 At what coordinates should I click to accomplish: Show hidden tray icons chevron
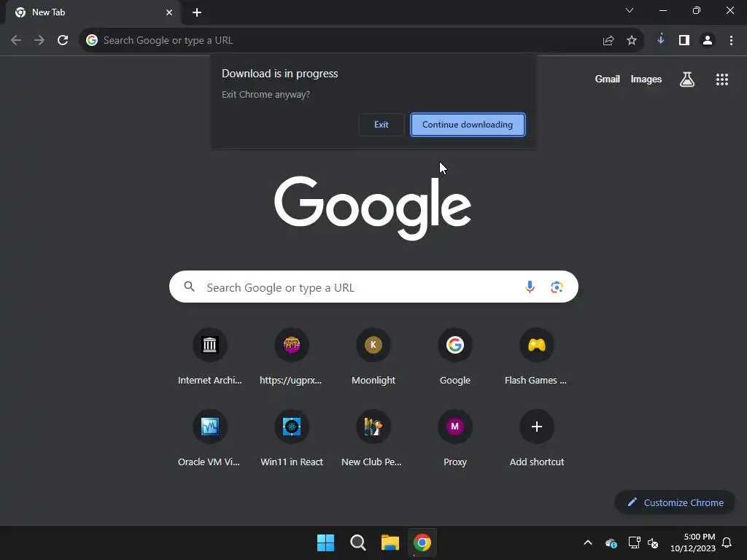(x=588, y=542)
